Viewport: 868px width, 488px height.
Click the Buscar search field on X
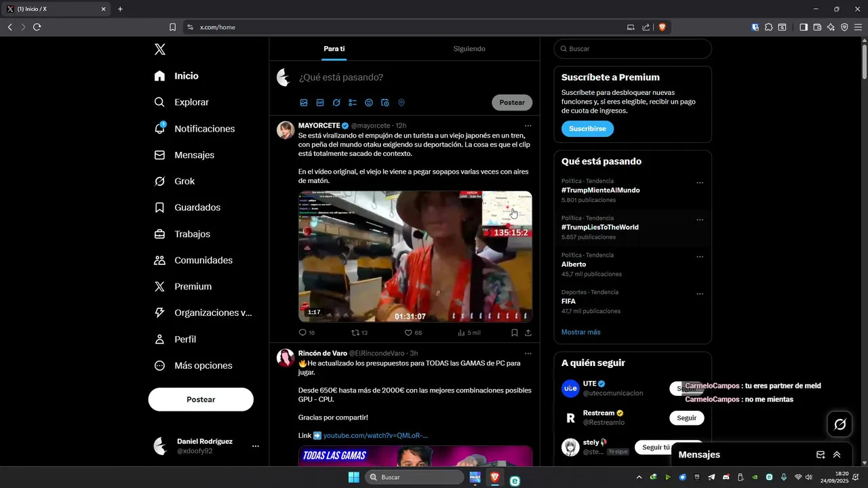tap(633, 49)
